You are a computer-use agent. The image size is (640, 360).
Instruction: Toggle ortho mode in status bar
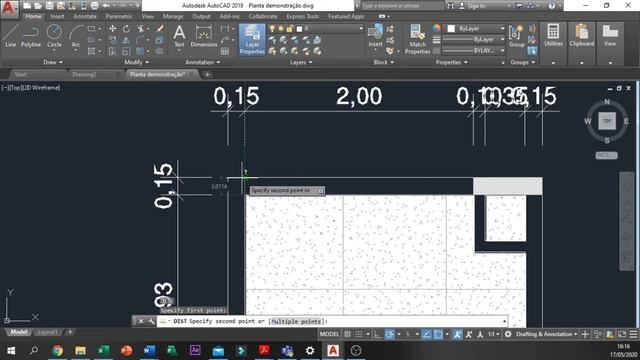(x=378, y=334)
